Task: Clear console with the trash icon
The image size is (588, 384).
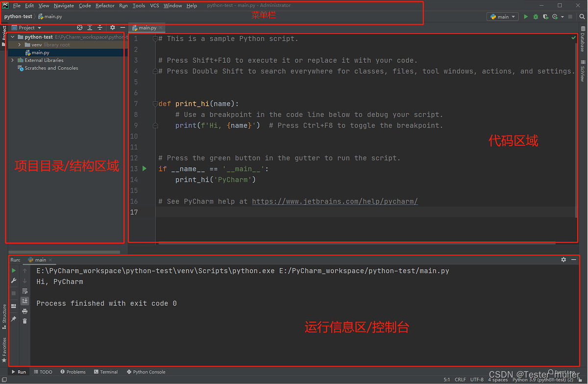Action: click(x=25, y=321)
